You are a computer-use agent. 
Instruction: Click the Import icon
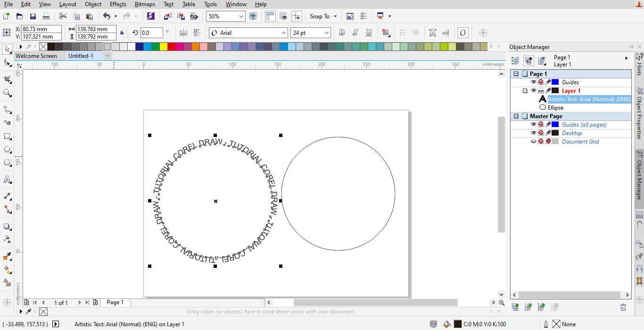[167, 16]
